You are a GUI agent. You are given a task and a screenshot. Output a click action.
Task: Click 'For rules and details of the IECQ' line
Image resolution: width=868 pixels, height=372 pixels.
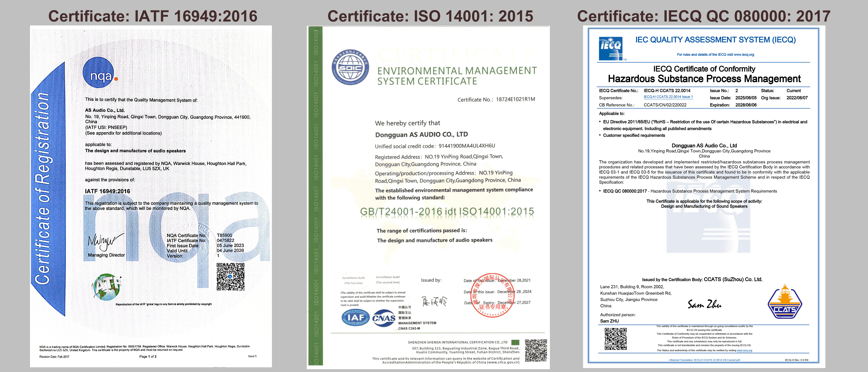click(715, 55)
